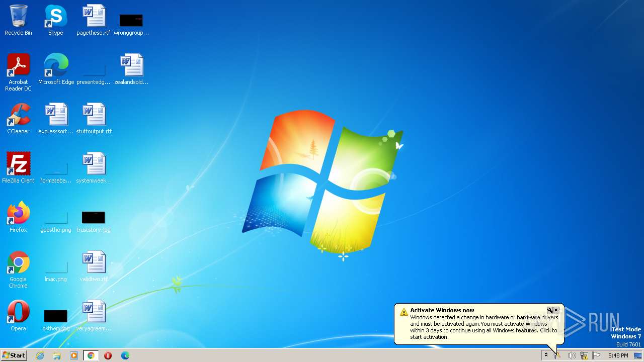
Task: Select the stuffoutput.rtf document
Action: [94, 119]
